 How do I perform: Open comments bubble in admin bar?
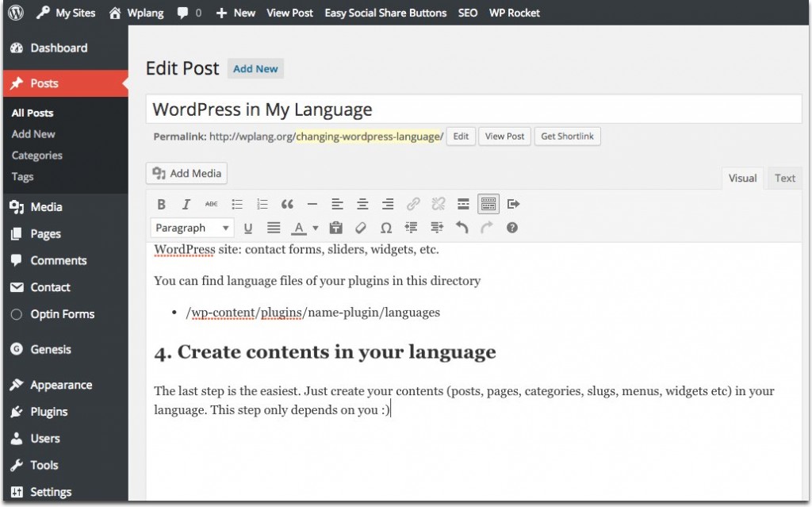189,13
